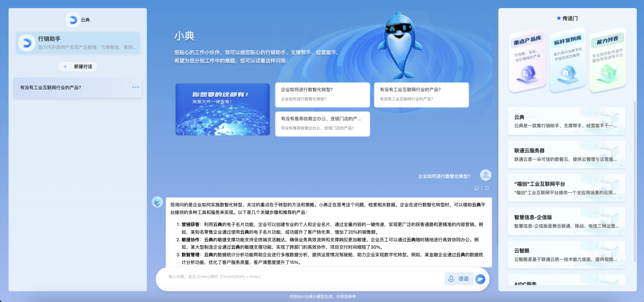This screenshot has width=644, height=302.
Task: Activate the 语音 voice input button
Action: point(459,279)
